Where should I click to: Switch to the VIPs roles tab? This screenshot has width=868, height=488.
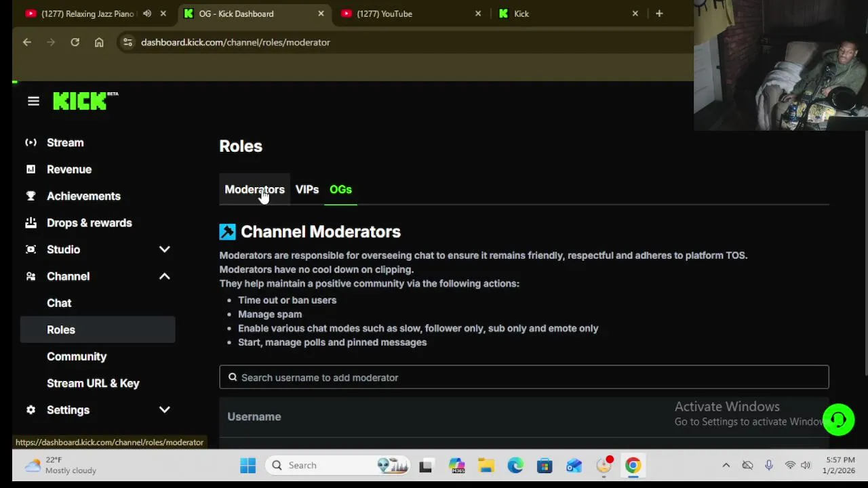(x=307, y=190)
